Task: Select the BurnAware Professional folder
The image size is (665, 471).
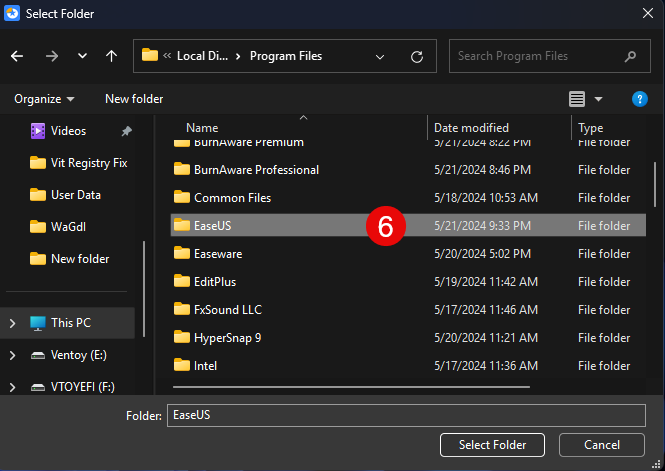Action: click(x=408, y=170)
